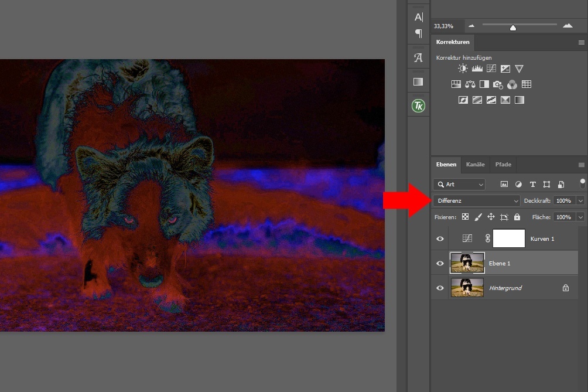
Task: Click the zoom in mountains button in Navigator
Action: coord(567,26)
